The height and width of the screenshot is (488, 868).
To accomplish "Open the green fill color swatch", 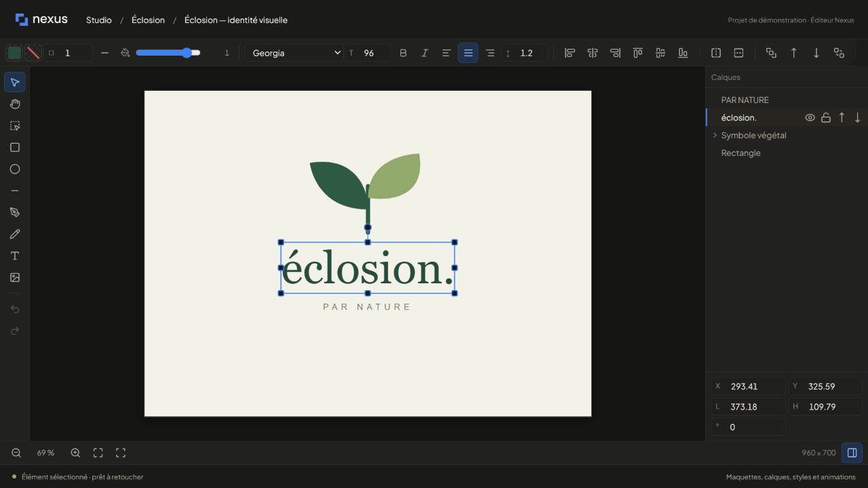I will 14,53.
